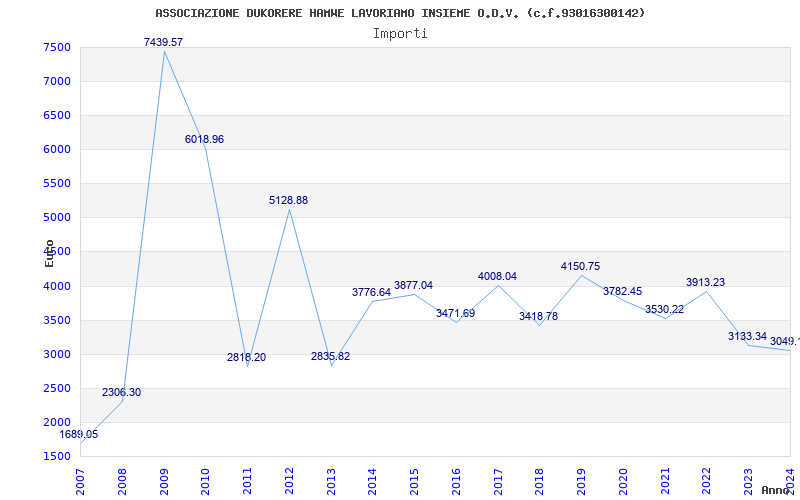Select the 4150.75 data label
The image size is (800, 500).
click(x=581, y=266)
